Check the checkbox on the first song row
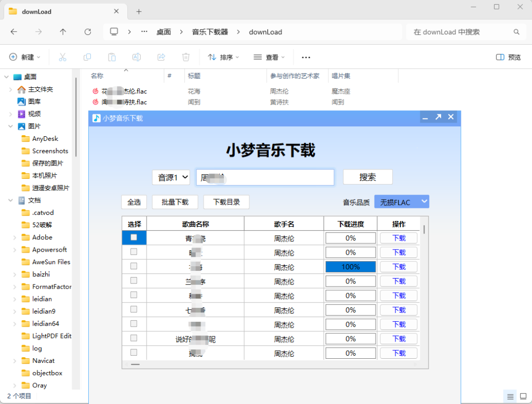Screen dimensions: 532x404 click(134, 237)
